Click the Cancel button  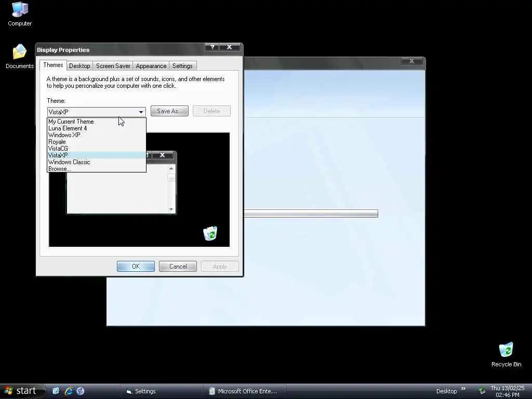pyautogui.click(x=178, y=267)
